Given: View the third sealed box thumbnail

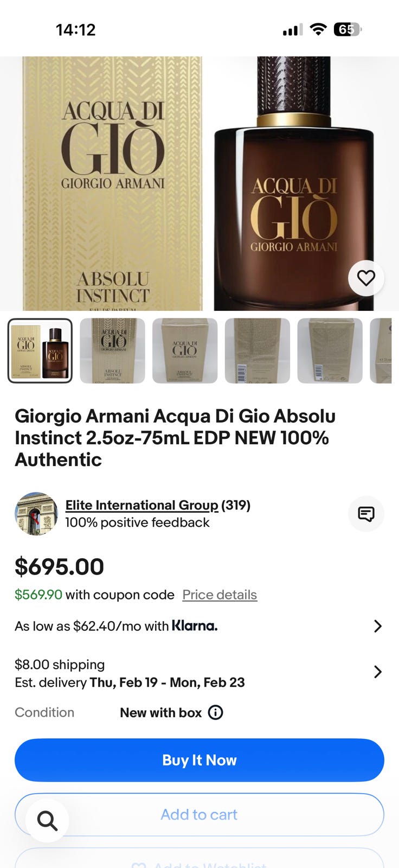Looking at the screenshot, I should pyautogui.click(x=185, y=350).
